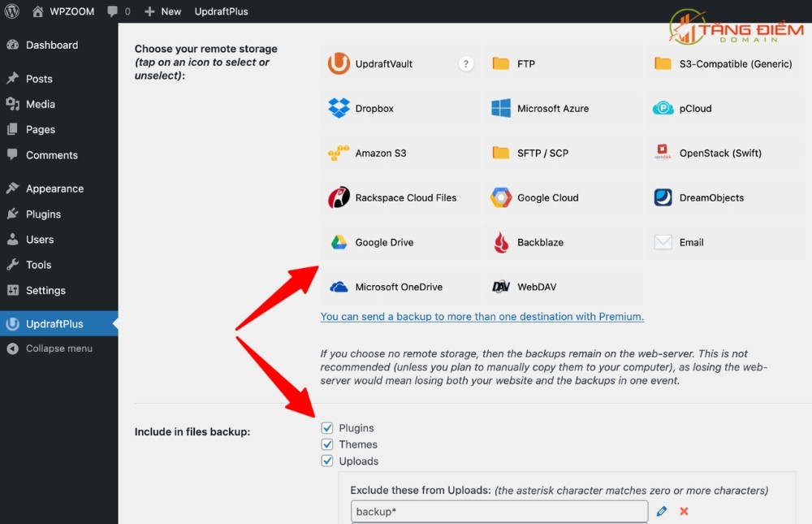
Task: Delete the backup* exclusion with red X
Action: (x=684, y=512)
